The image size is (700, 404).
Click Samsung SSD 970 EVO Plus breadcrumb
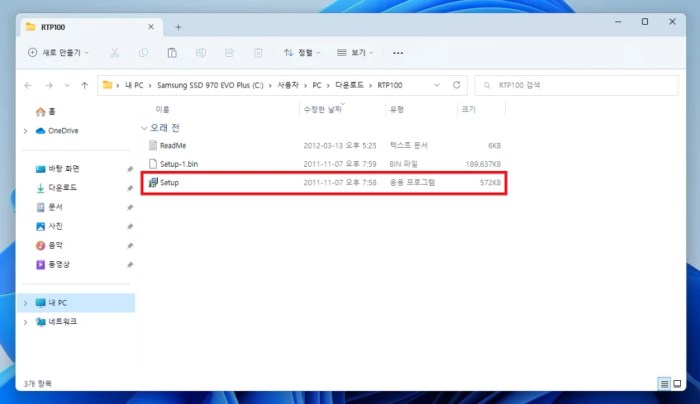[210, 85]
